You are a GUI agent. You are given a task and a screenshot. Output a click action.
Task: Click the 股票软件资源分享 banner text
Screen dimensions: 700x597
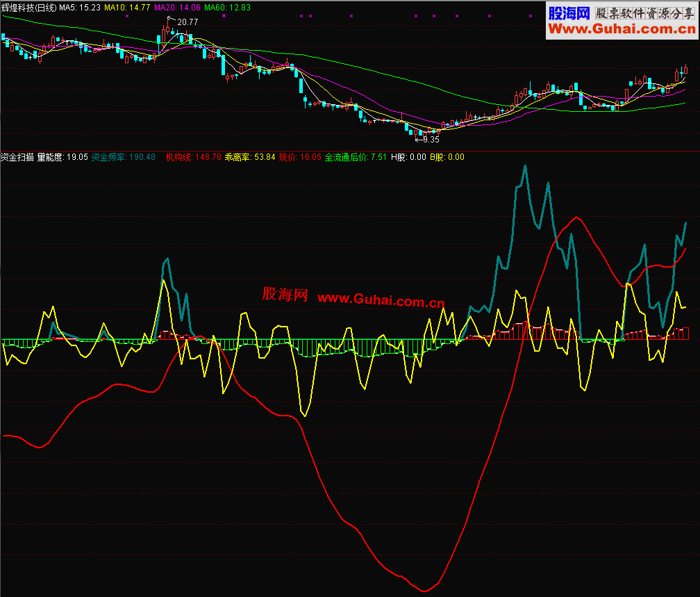pyautogui.click(x=645, y=14)
